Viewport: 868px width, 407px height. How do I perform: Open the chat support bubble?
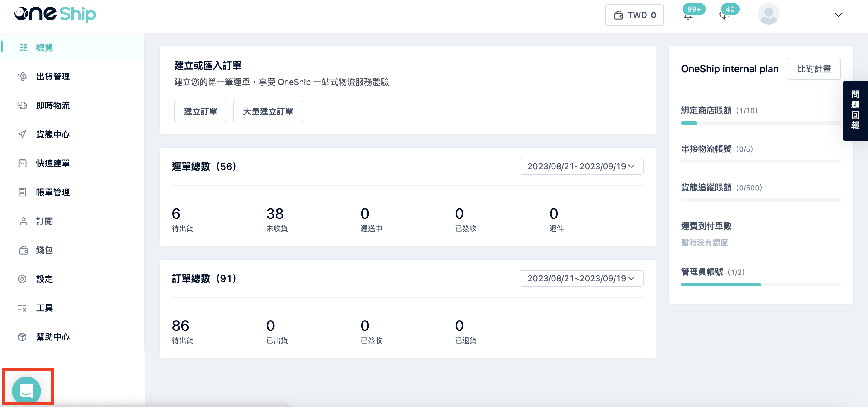pos(27,390)
